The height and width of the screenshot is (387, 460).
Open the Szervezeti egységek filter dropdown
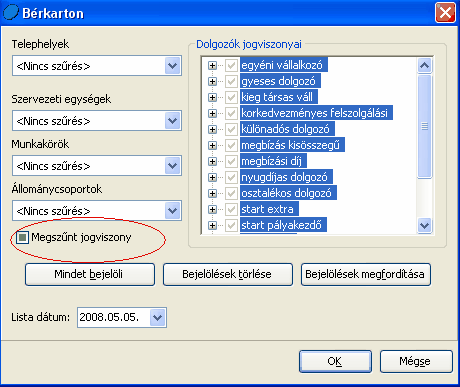pos(173,121)
